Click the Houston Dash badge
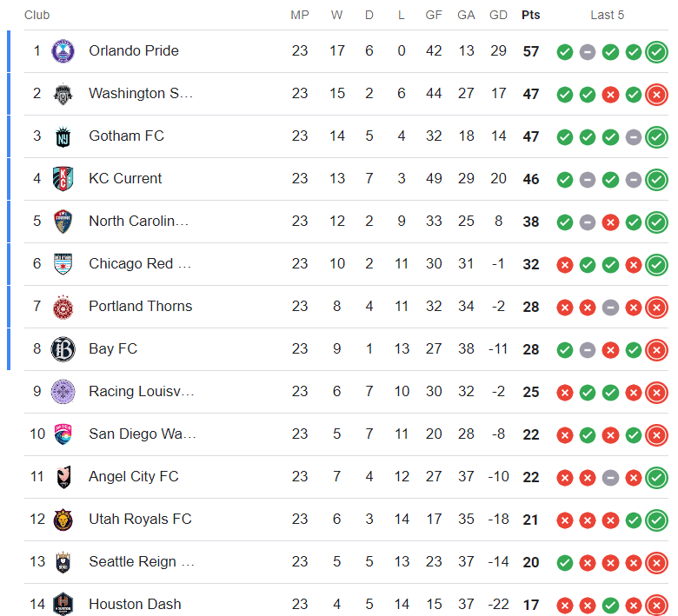Screen dimensions: 678x616 (x=63, y=604)
